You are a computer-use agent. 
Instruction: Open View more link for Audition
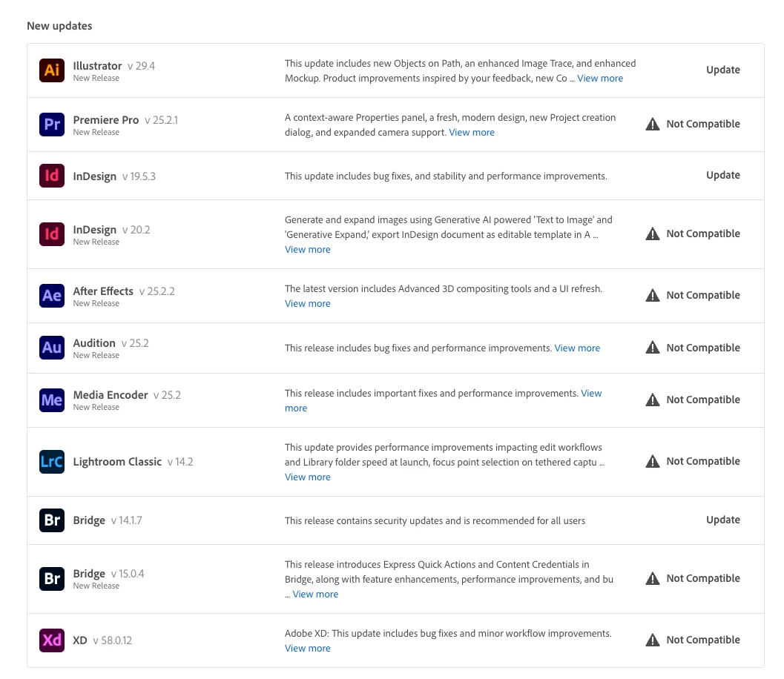tap(577, 348)
